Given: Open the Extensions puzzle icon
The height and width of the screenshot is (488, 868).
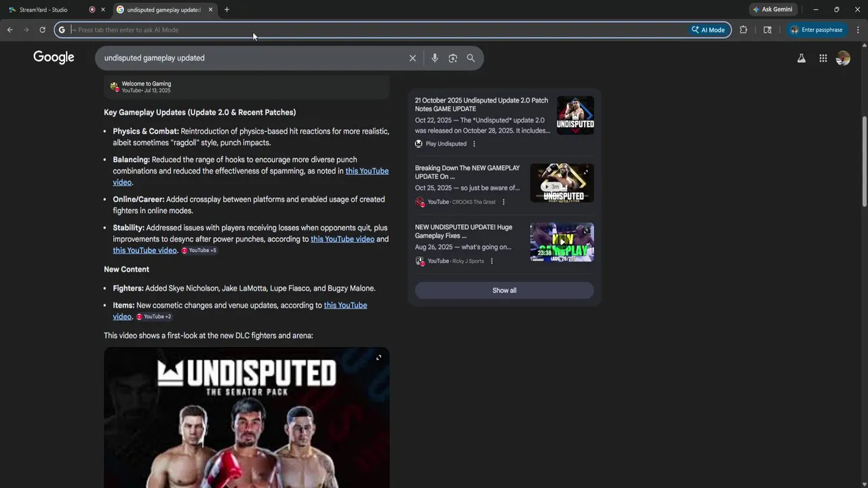Looking at the screenshot, I should (x=743, y=30).
